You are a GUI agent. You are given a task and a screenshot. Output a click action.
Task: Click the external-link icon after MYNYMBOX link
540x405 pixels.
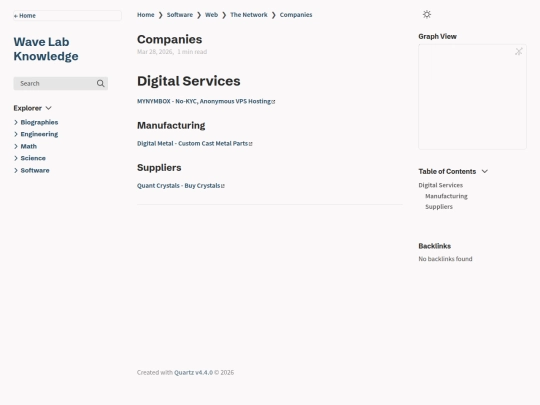(273, 102)
